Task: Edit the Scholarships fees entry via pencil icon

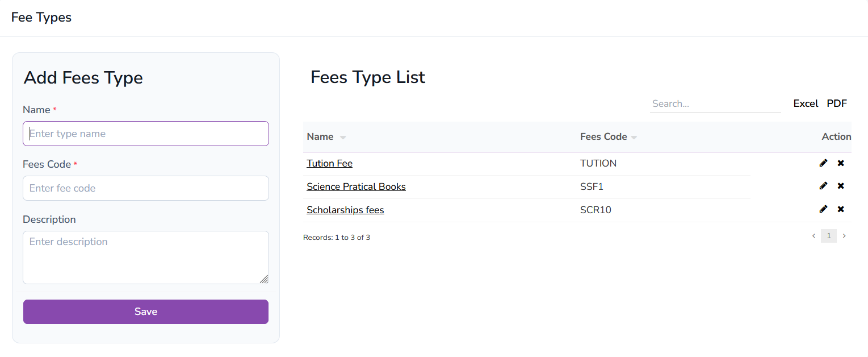Action: [824, 209]
